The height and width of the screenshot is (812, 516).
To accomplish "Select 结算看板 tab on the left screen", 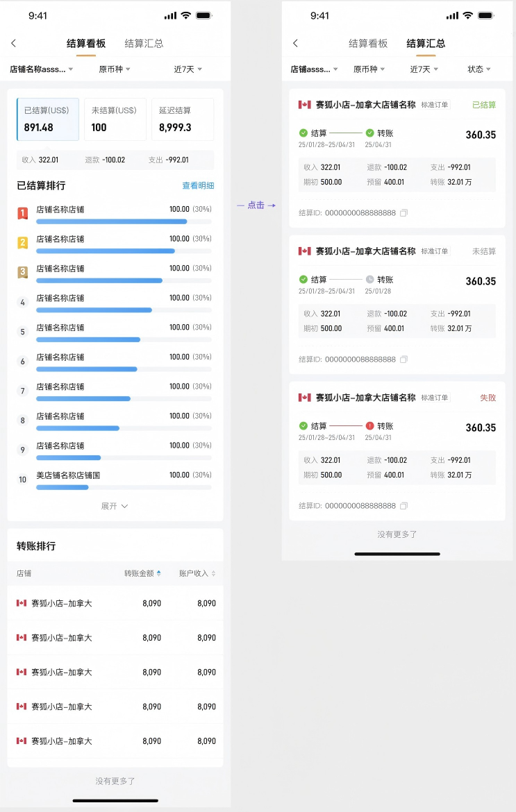I will click(86, 44).
